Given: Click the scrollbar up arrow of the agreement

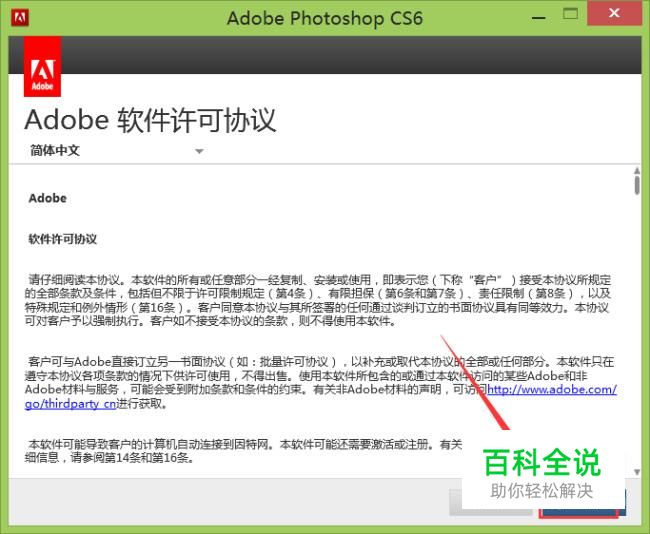Looking at the screenshot, I should [637, 171].
